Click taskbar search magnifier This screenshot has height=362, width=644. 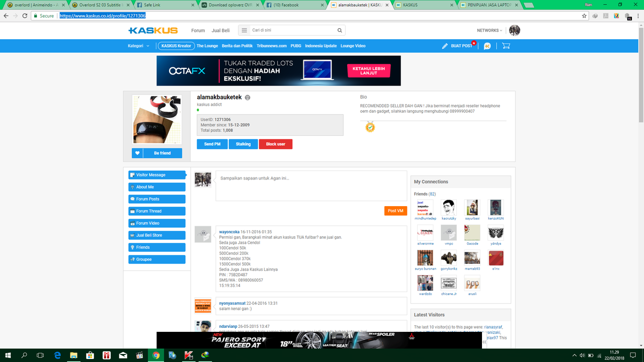tap(24, 355)
